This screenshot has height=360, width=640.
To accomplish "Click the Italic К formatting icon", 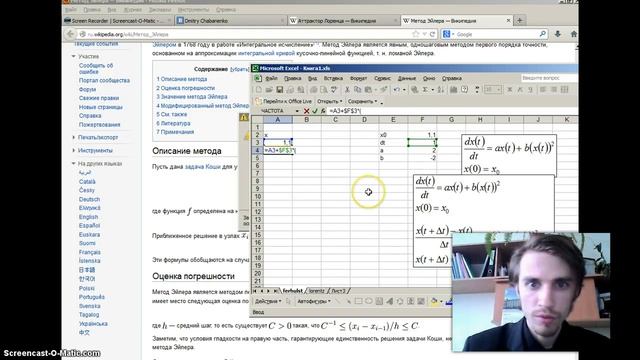I will (x=520, y=90).
